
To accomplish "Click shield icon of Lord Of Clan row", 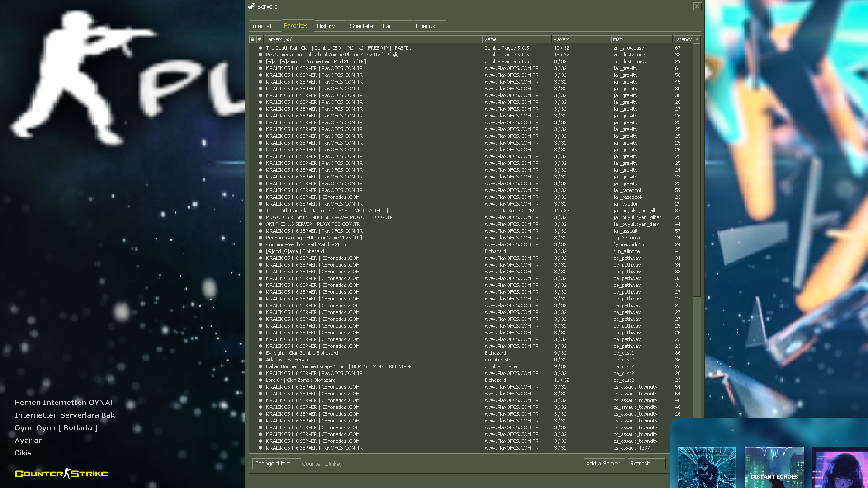I will click(260, 380).
